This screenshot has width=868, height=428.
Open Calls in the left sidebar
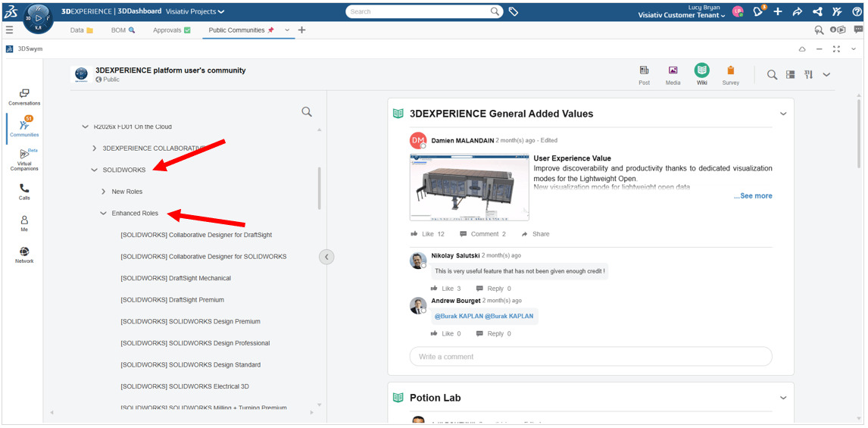pos(24,191)
